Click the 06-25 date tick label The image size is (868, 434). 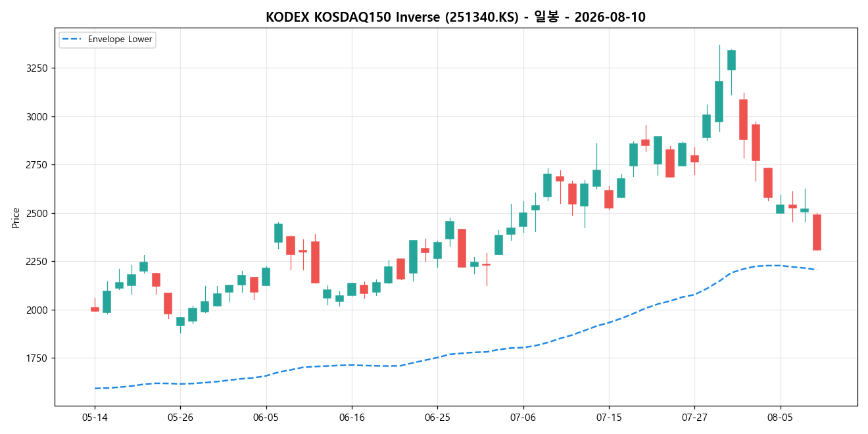tap(437, 418)
